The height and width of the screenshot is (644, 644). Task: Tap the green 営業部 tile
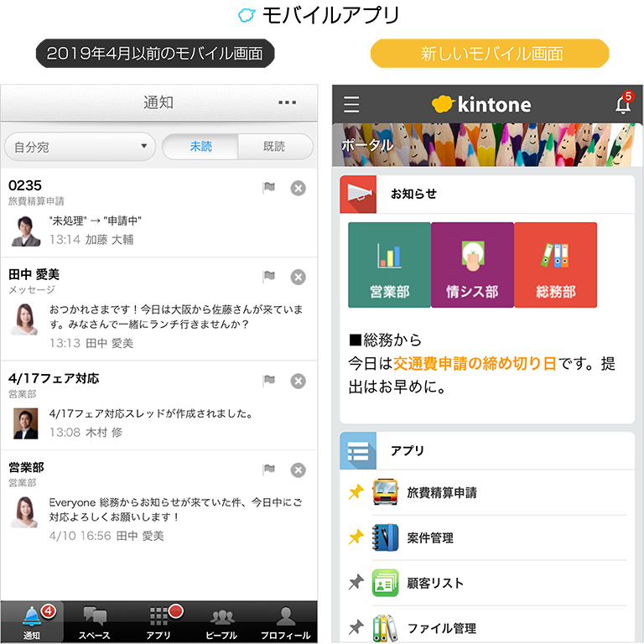[389, 265]
